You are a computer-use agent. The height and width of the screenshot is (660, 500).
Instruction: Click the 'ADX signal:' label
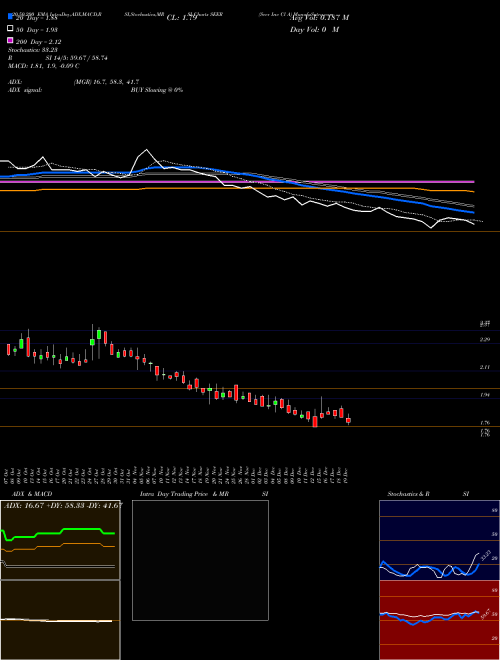pyautogui.click(x=25, y=90)
